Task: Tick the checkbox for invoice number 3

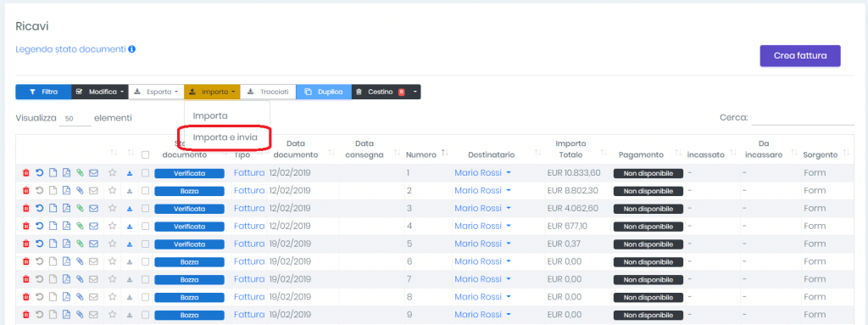Action: tap(146, 209)
